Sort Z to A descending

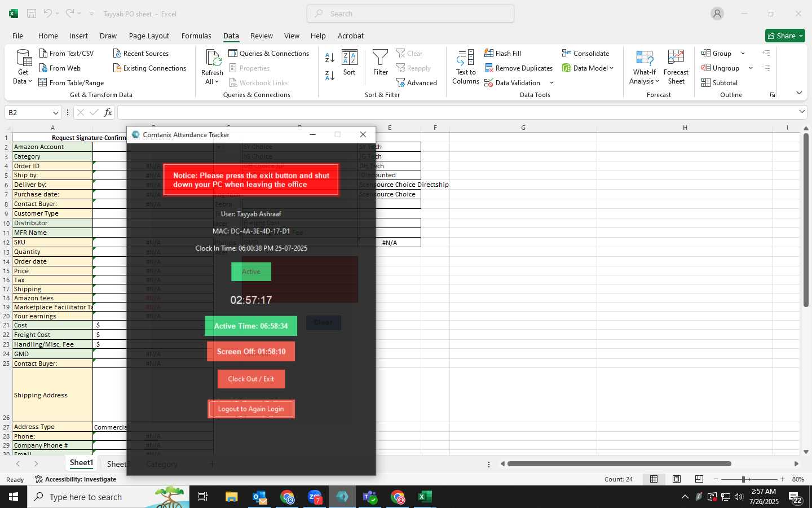tap(330, 76)
